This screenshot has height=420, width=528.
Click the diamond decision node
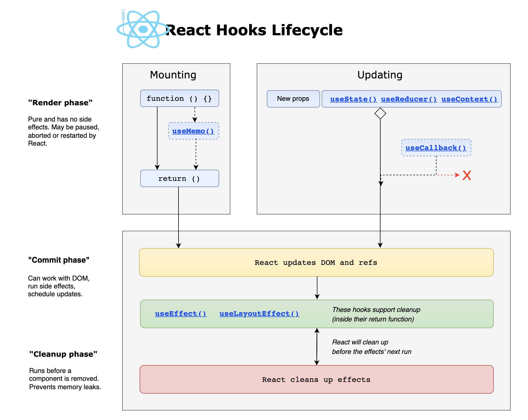tap(380, 113)
